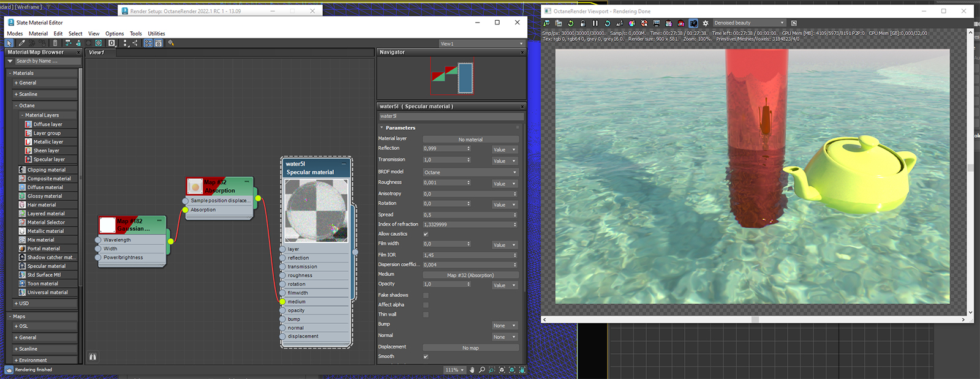Image resolution: width=980 pixels, height=379 pixels.
Task: Open the Tools menu
Action: click(136, 34)
